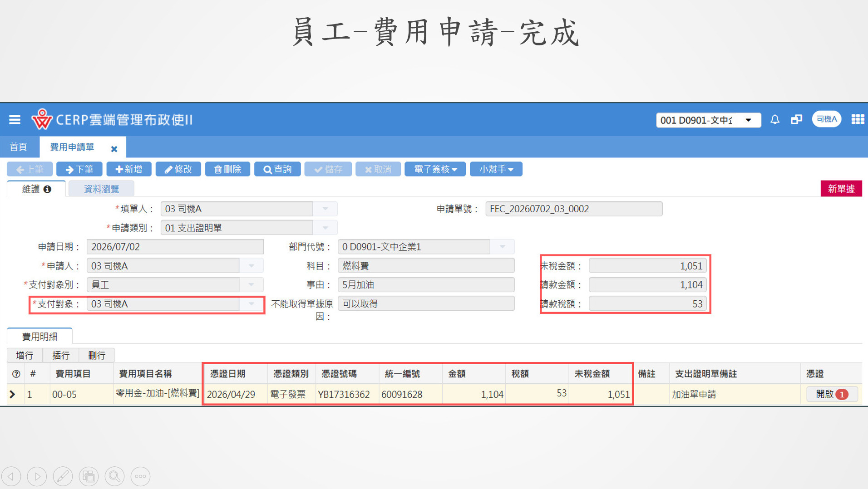
Task: Open the hamburger main menu
Action: coord(15,120)
